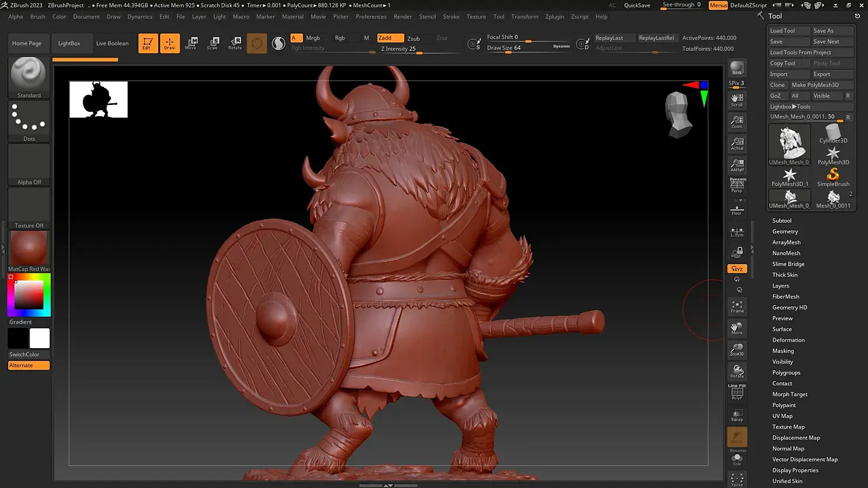Click the BPR render icon

coord(737,68)
